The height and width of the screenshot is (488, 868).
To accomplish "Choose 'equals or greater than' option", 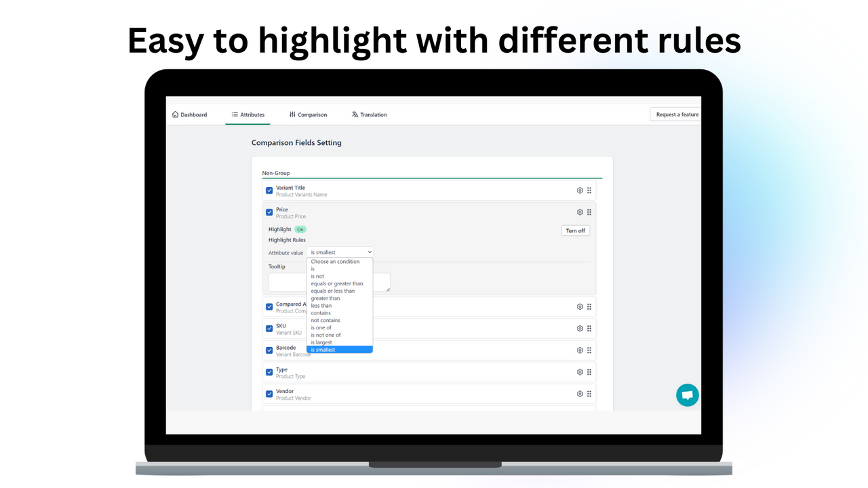I will pyautogui.click(x=340, y=284).
